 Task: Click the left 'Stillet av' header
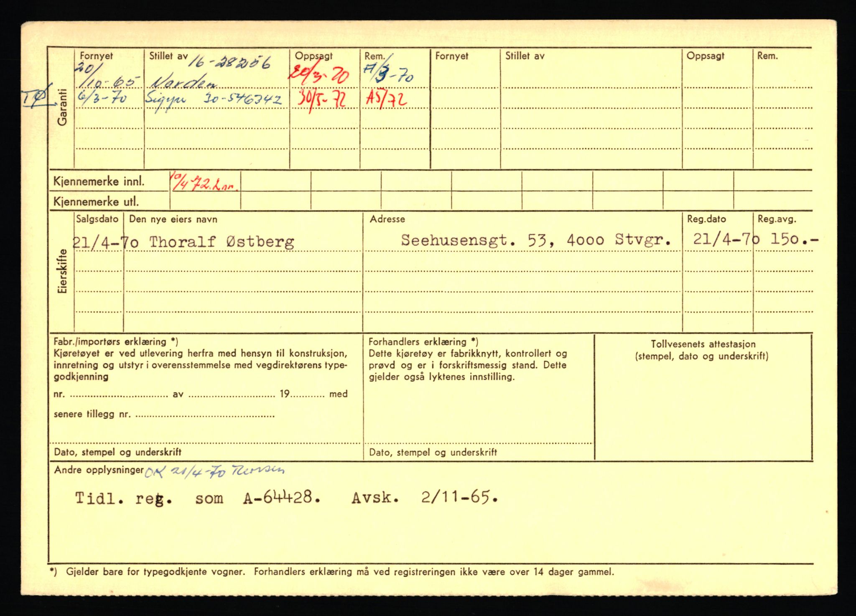[168, 56]
